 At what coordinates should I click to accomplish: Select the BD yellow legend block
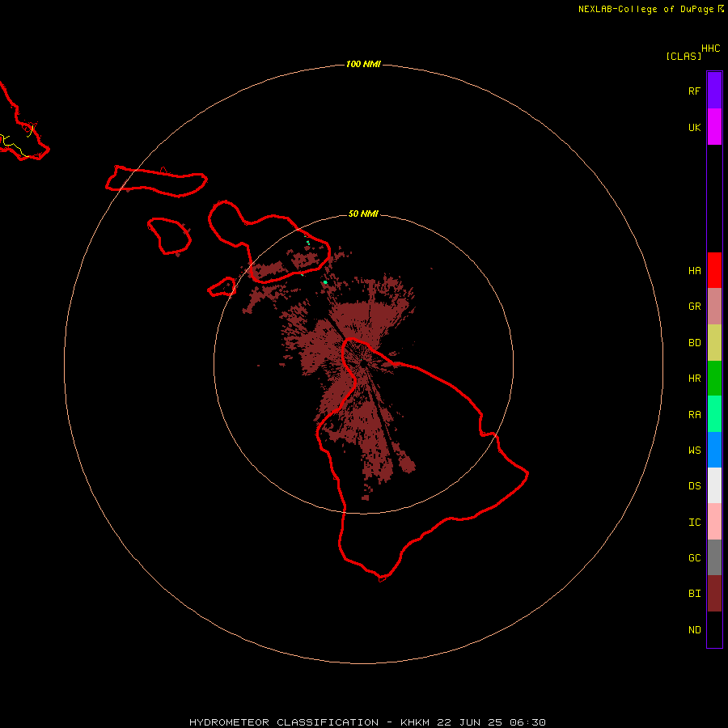pos(714,343)
